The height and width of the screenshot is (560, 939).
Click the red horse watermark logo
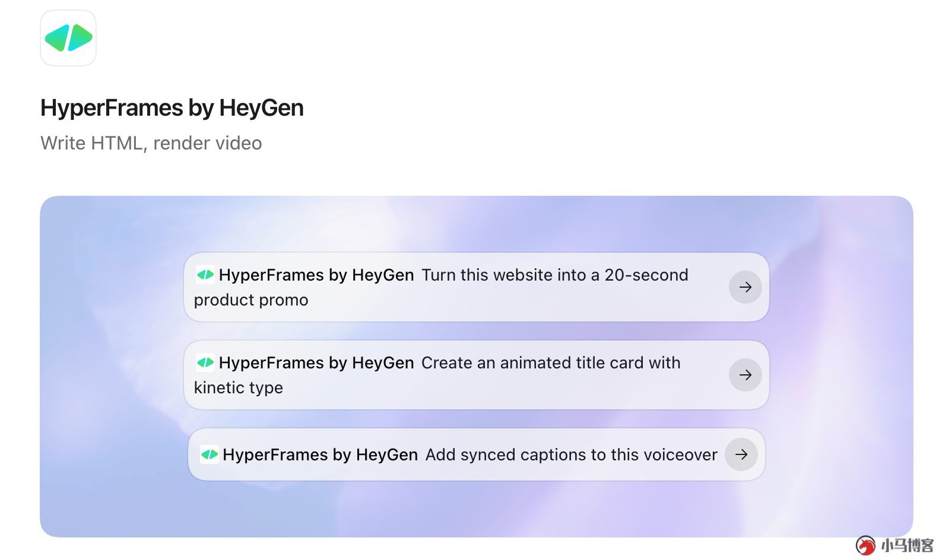[865, 545]
